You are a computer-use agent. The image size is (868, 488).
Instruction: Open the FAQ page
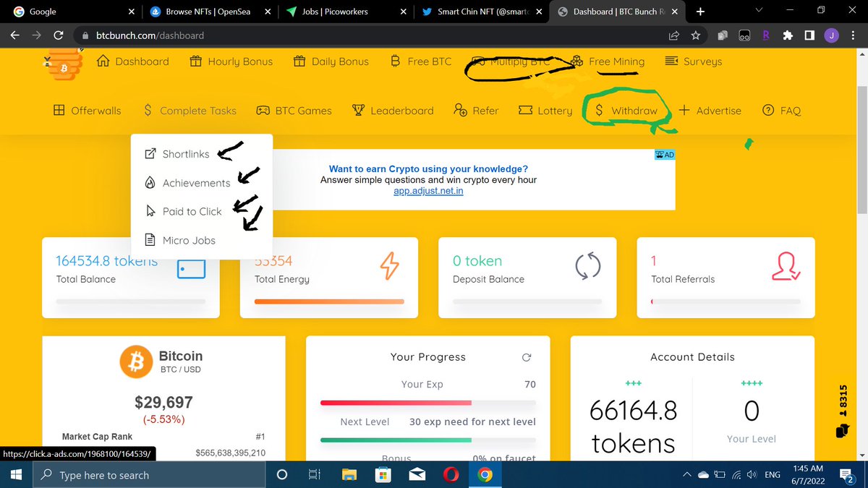(781, 111)
